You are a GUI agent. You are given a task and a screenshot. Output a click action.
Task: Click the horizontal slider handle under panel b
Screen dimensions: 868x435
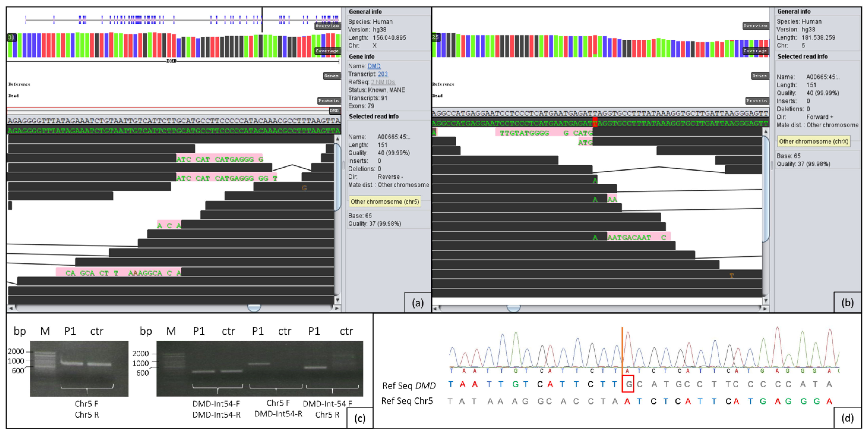[513, 308]
